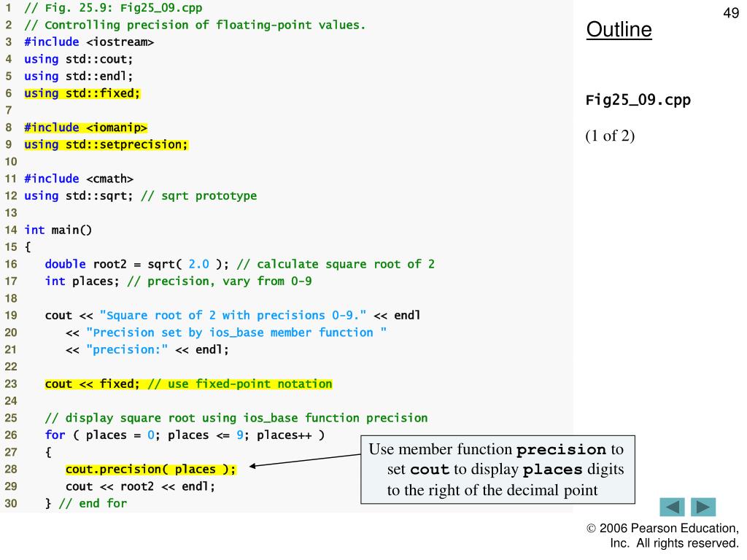Click line number 30
Image resolution: width=747 pixels, height=560 pixels.
[11, 504]
